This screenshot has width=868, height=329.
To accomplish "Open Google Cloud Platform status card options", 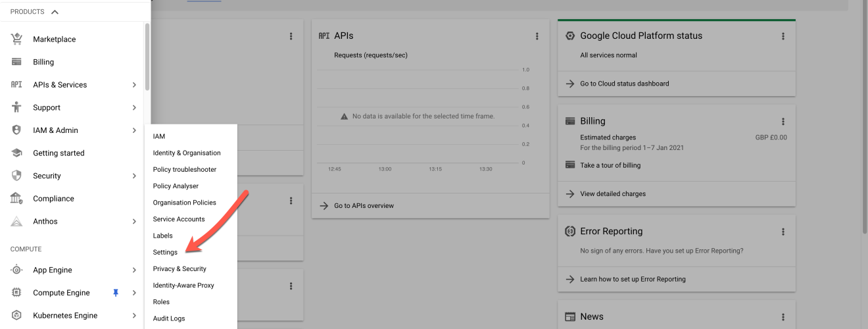I will (x=783, y=36).
